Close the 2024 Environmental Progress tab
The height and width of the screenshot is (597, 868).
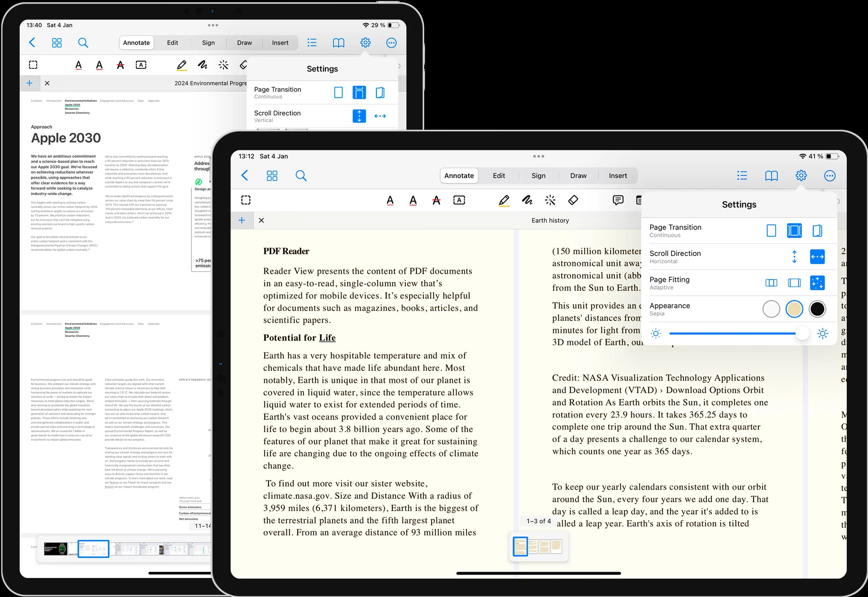47,83
